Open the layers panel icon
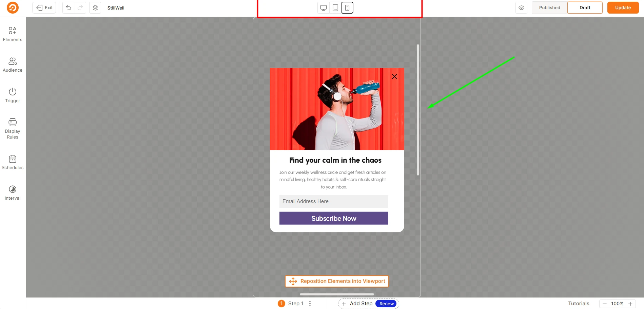Screen dimensions: 644x309 [x=95, y=7]
